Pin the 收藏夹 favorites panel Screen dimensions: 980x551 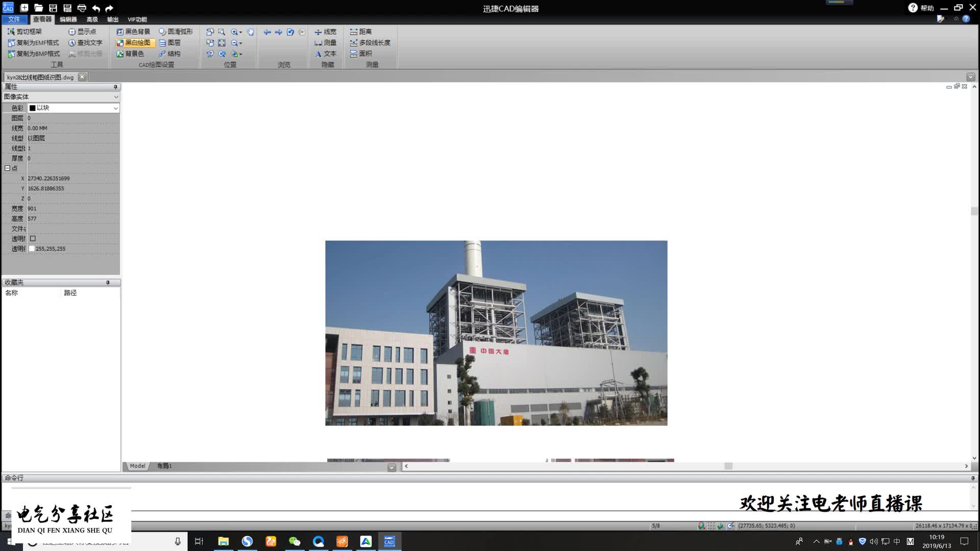tap(108, 283)
